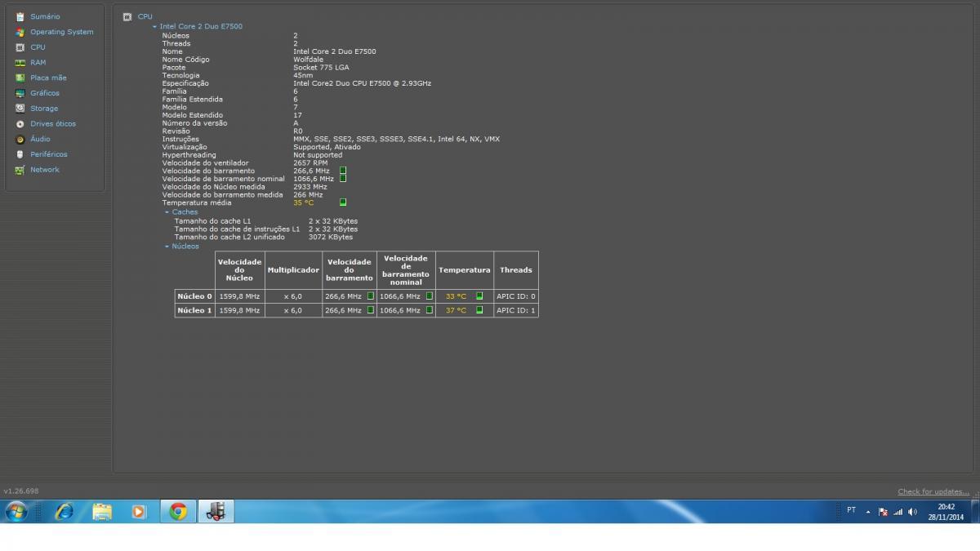980x551 pixels.
Task: Click the 2933 MHz measured core speed
Action: [310, 187]
